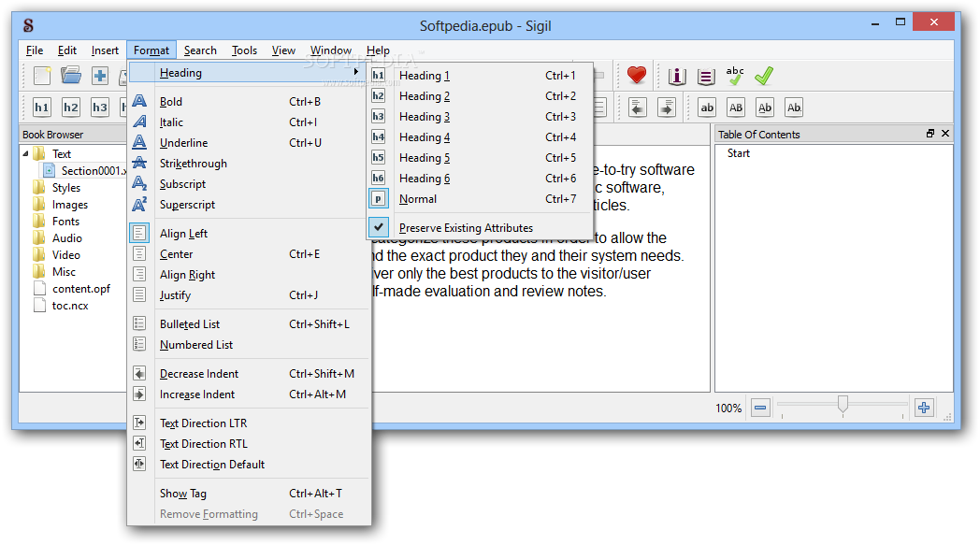Collapse the Text folder in Book Browser

click(25, 153)
